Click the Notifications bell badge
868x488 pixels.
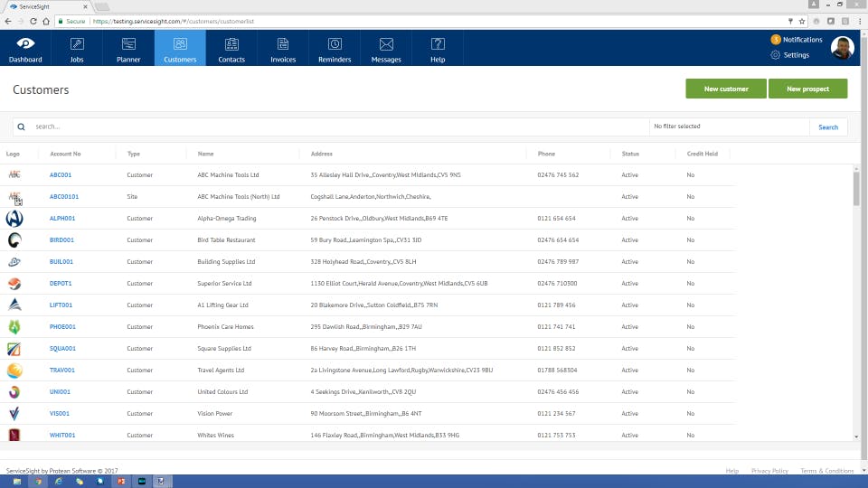(776, 39)
